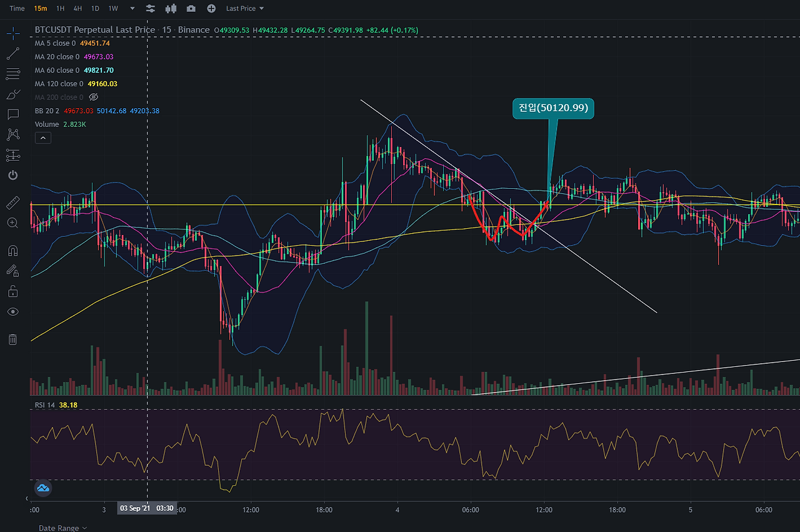Toggle visibility of all drawings eye
The width and height of the screenshot is (800, 532).
click(12, 311)
